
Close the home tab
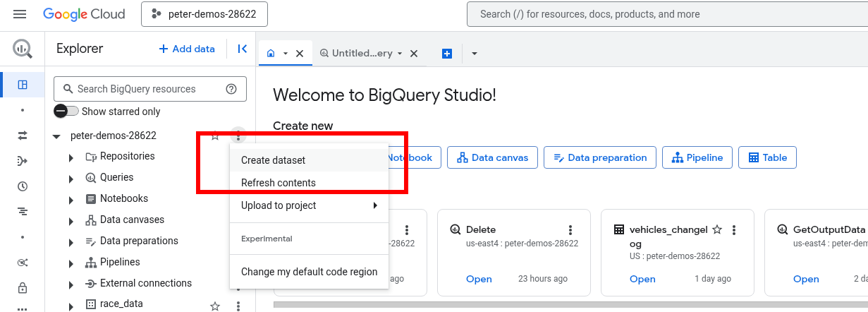coord(300,54)
